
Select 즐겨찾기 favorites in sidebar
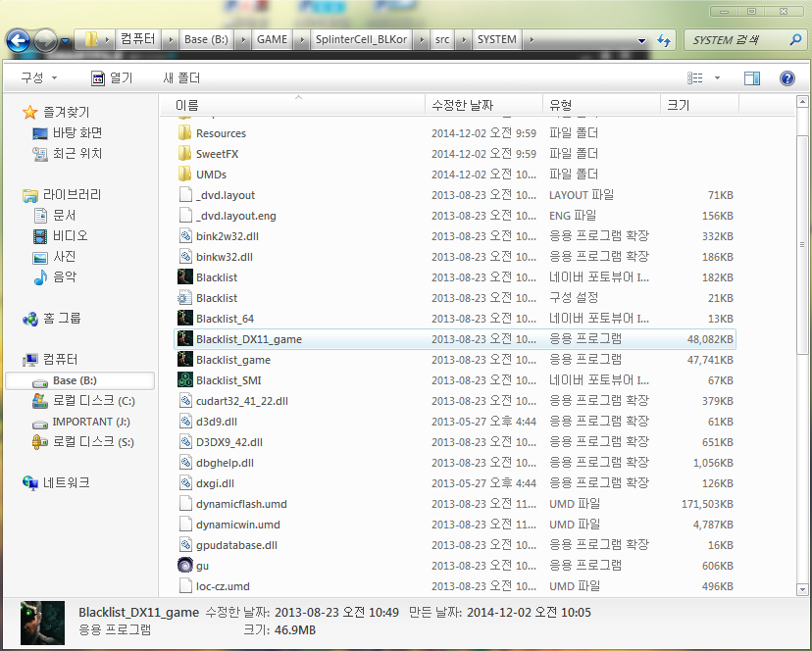56,112
